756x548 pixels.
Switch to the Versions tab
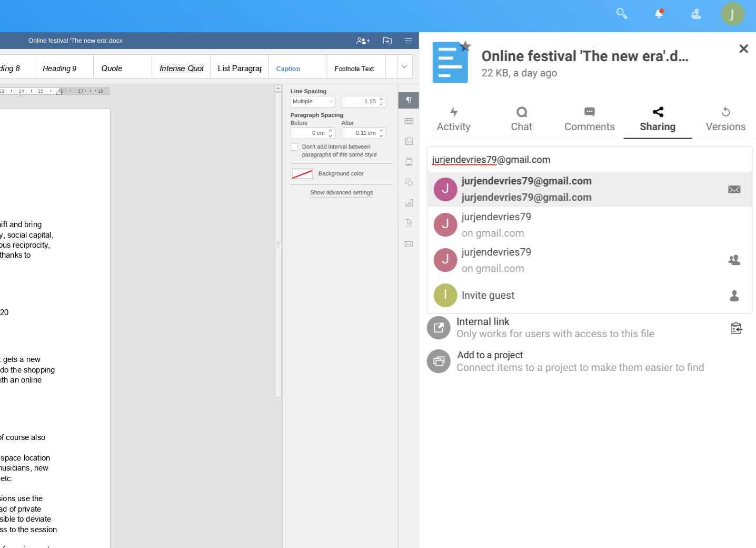click(725, 120)
